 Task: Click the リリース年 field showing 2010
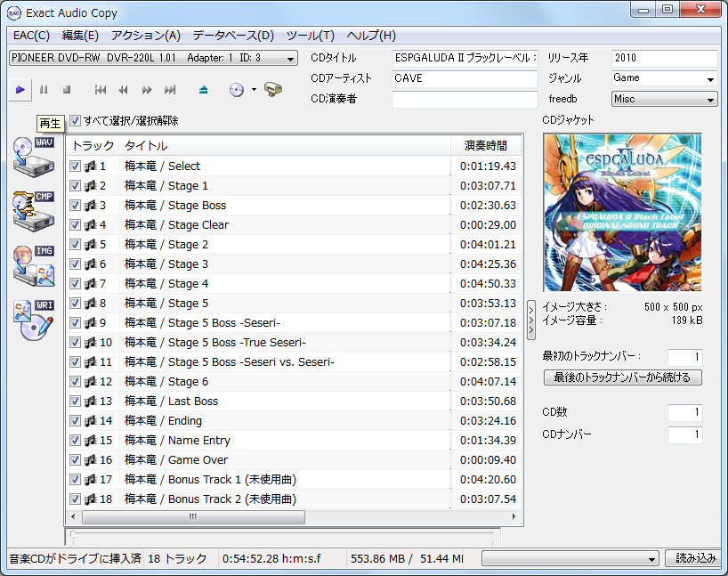[x=664, y=58]
